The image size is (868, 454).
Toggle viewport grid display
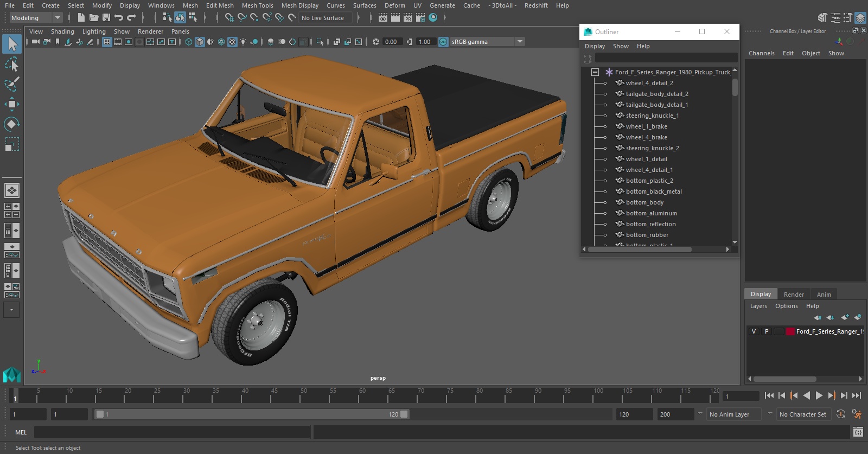pos(107,42)
